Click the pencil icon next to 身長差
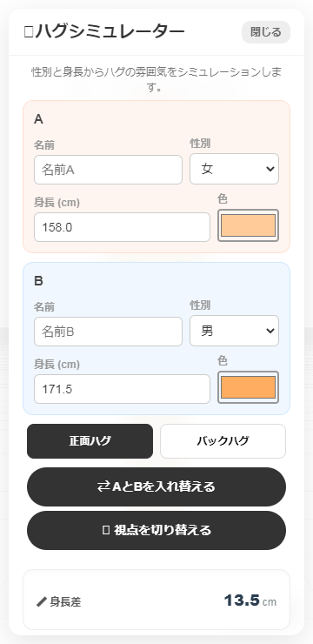The height and width of the screenshot is (644, 313). [x=42, y=602]
